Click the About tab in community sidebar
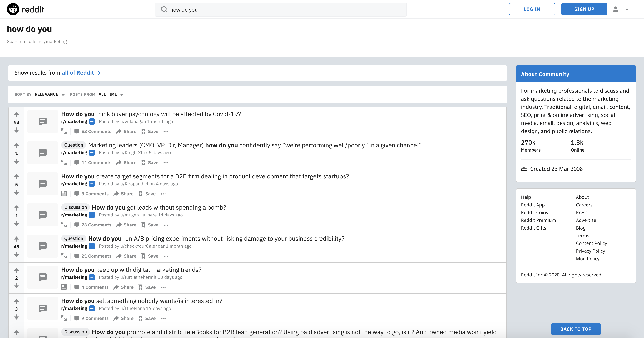 tap(546, 74)
